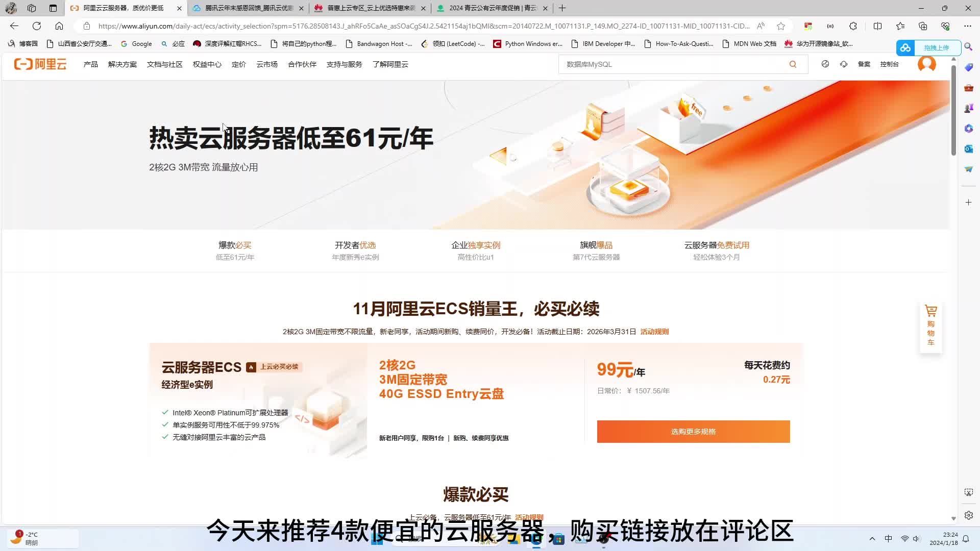Open the 定价 menu item
The width and height of the screenshot is (980, 551).
tap(239, 64)
